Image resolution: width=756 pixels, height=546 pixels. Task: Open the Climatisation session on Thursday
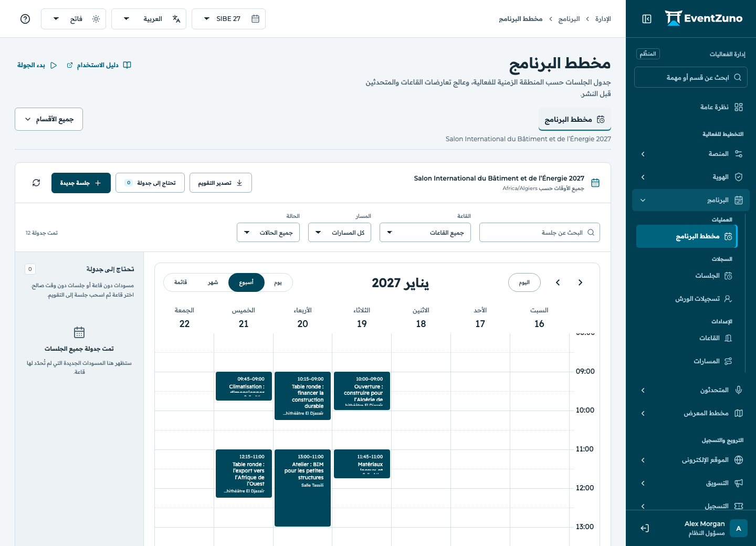tap(244, 386)
